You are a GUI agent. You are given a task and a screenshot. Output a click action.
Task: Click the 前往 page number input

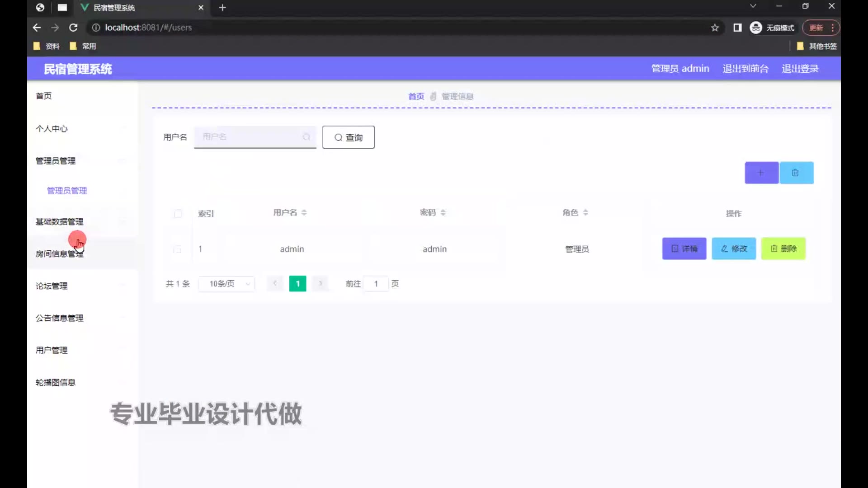[x=376, y=284]
